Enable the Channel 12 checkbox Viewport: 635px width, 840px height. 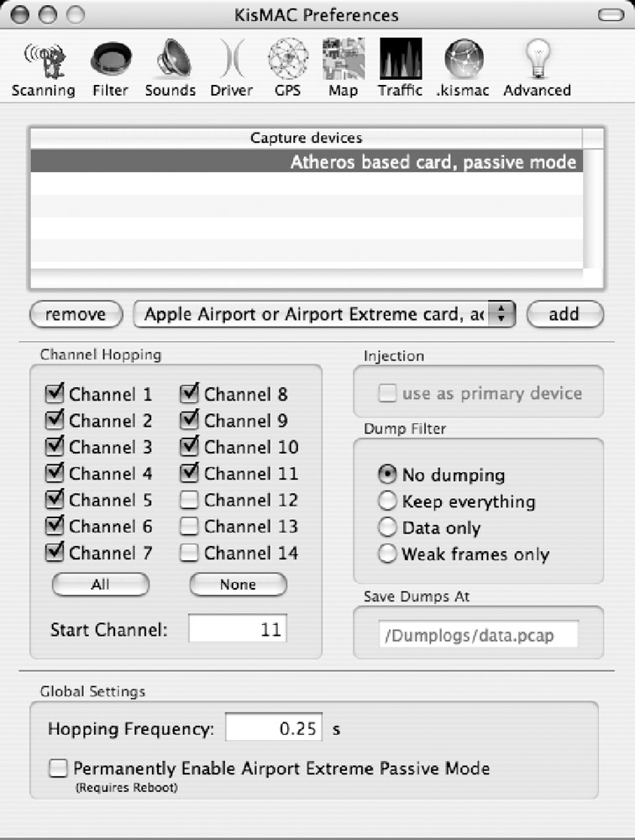(189, 501)
